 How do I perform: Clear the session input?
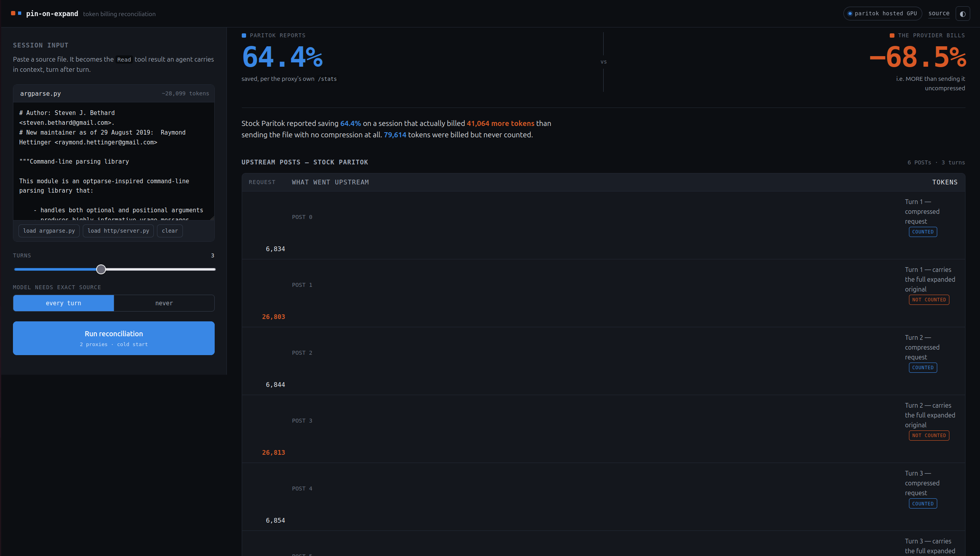tap(170, 231)
